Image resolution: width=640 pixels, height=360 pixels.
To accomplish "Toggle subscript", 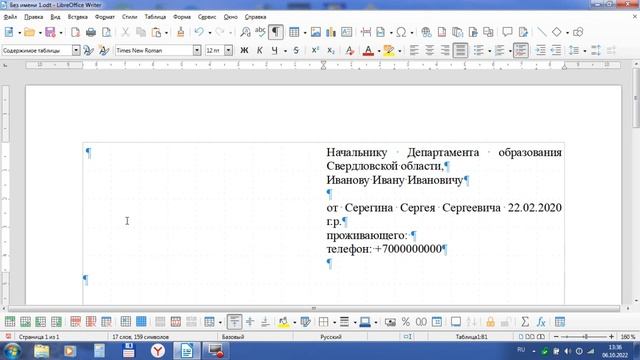I will tap(331, 51).
